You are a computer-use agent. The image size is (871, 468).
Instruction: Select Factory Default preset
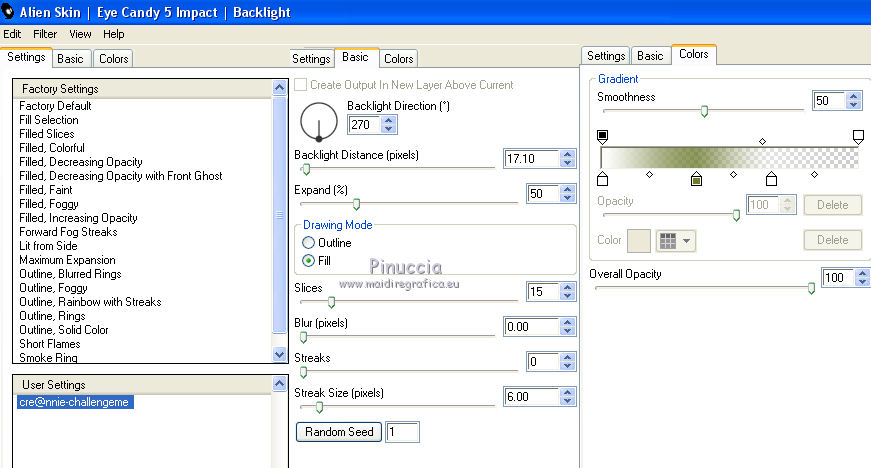(x=55, y=105)
